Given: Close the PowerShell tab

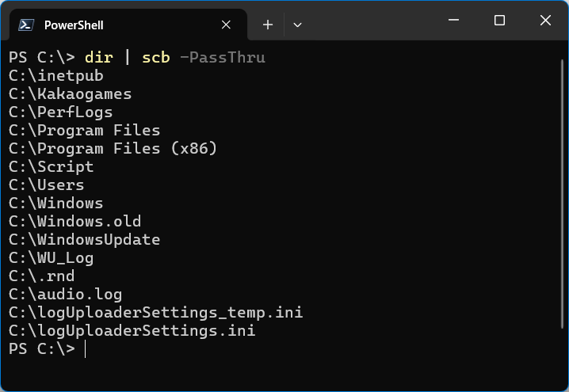Looking at the screenshot, I should 226,25.
